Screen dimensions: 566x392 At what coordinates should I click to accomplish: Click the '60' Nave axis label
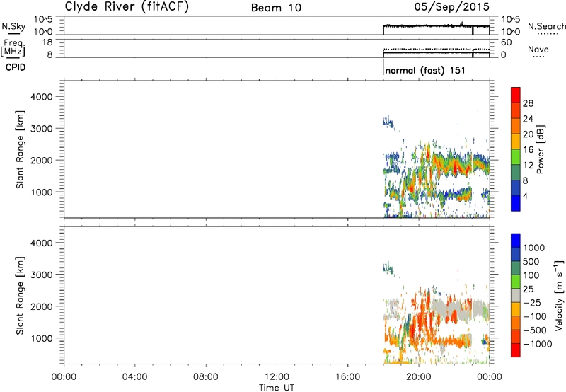coord(506,42)
